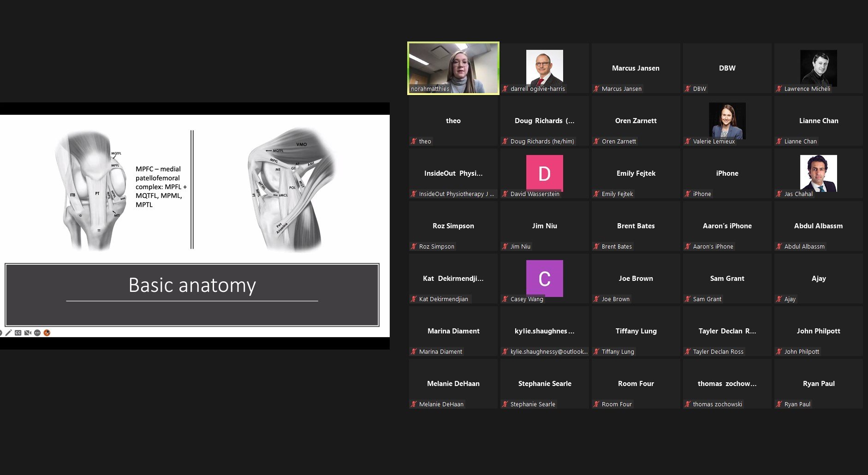868x475 pixels.
Task: Click Casey Wang's purple C avatar
Action: (x=544, y=278)
